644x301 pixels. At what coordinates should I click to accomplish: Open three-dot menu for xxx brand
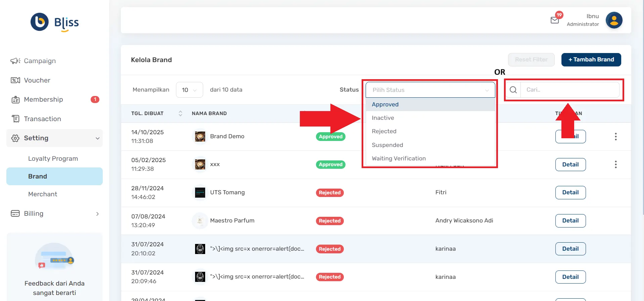click(615, 164)
